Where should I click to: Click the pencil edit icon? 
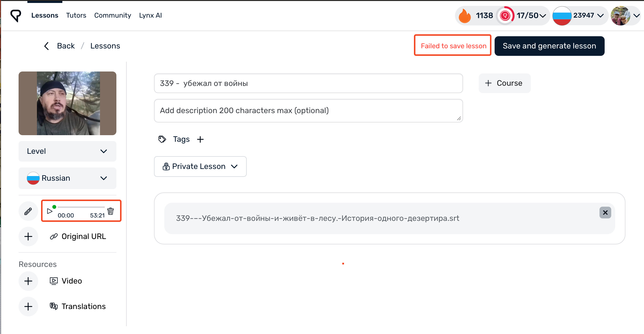[28, 211]
